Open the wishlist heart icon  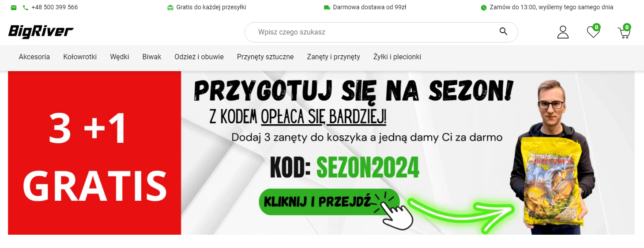(x=593, y=31)
